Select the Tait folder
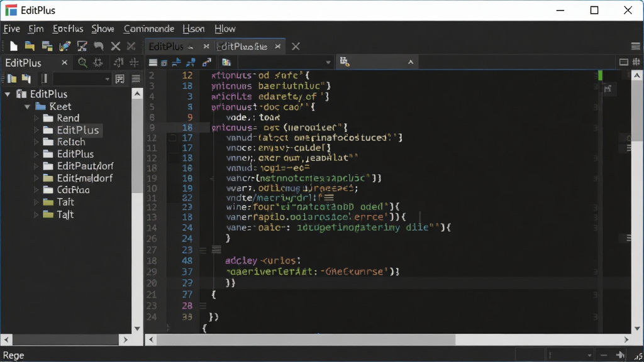Screen dimensions: 644x362 [x=65, y=202]
